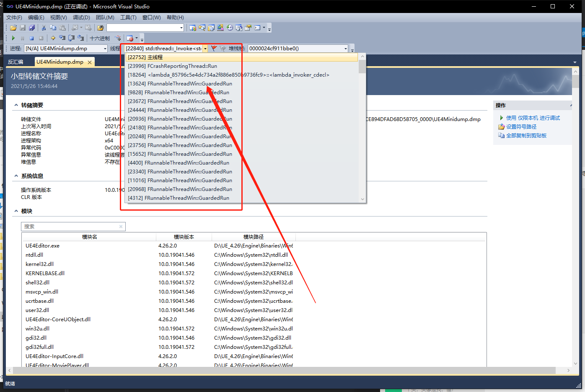This screenshot has height=392, width=585.
Task: Click the Restart debugging icon
Action: pos(41,38)
